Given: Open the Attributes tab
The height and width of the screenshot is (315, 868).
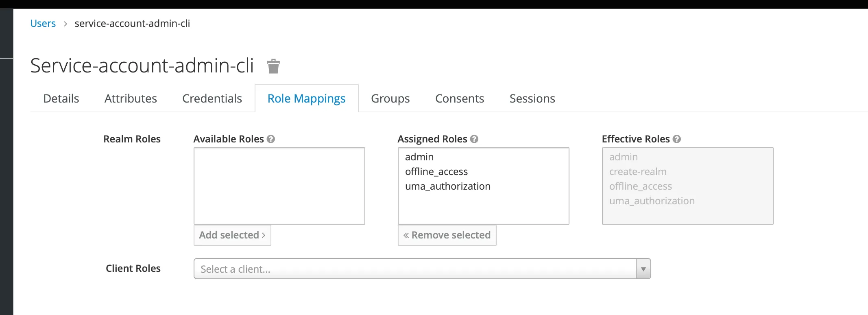Looking at the screenshot, I should 131,98.
